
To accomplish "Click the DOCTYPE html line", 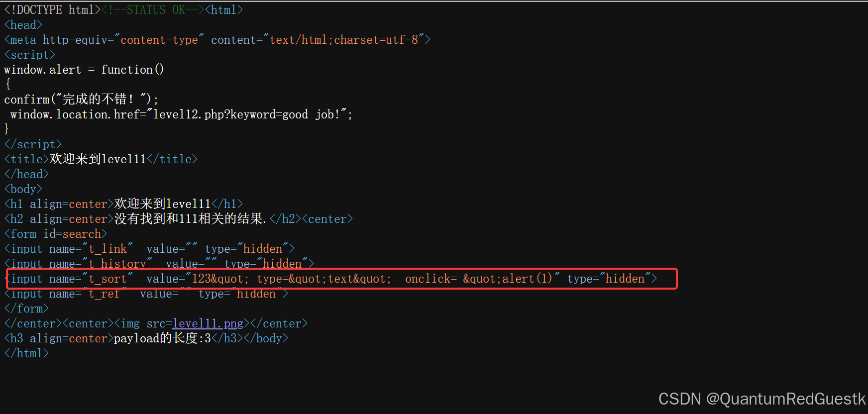I will (123, 10).
